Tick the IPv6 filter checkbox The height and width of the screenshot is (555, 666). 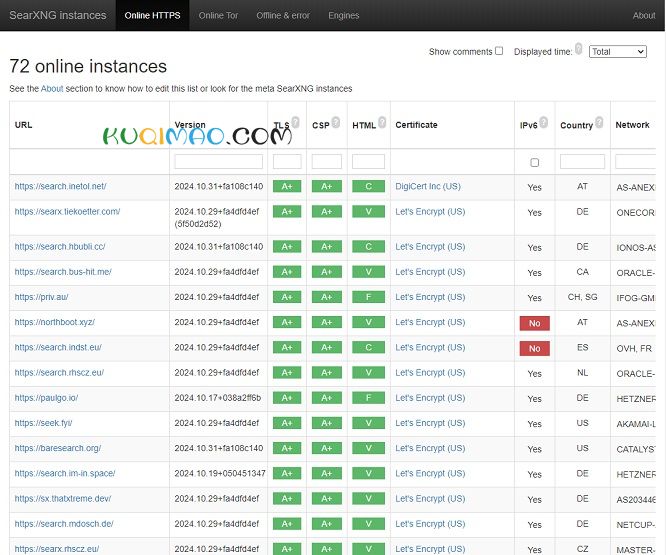[x=534, y=162]
